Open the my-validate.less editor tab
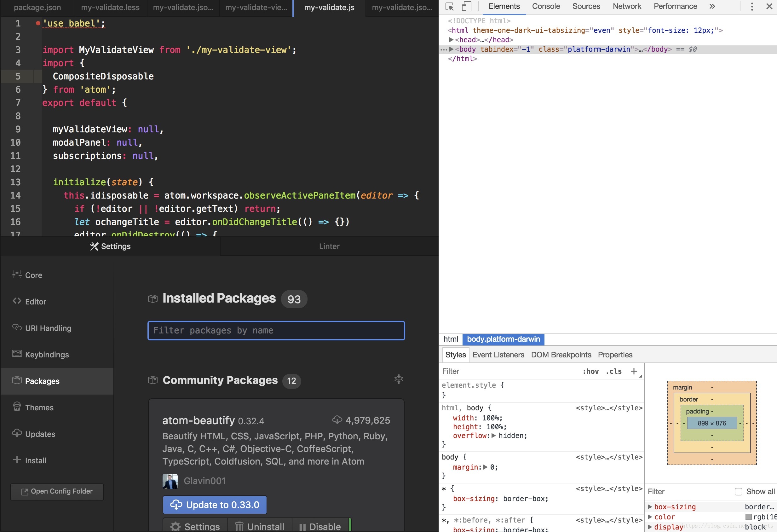Image resolution: width=777 pixels, height=532 pixels. click(x=110, y=7)
